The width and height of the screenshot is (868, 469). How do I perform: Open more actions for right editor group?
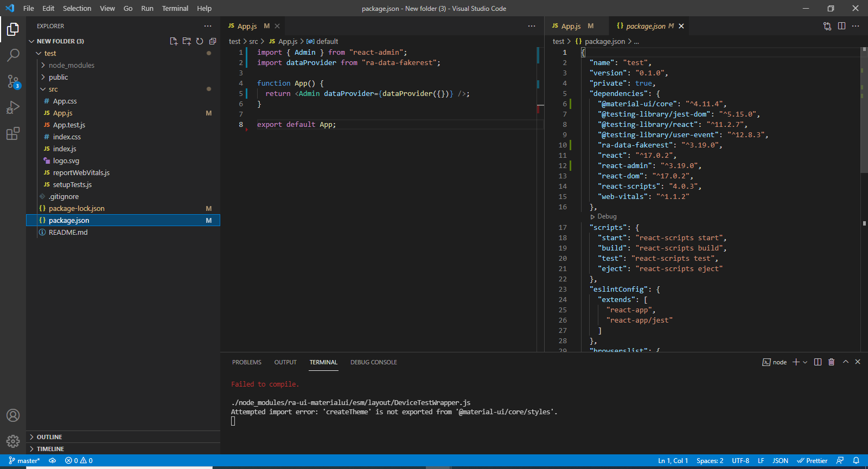pyautogui.click(x=856, y=26)
